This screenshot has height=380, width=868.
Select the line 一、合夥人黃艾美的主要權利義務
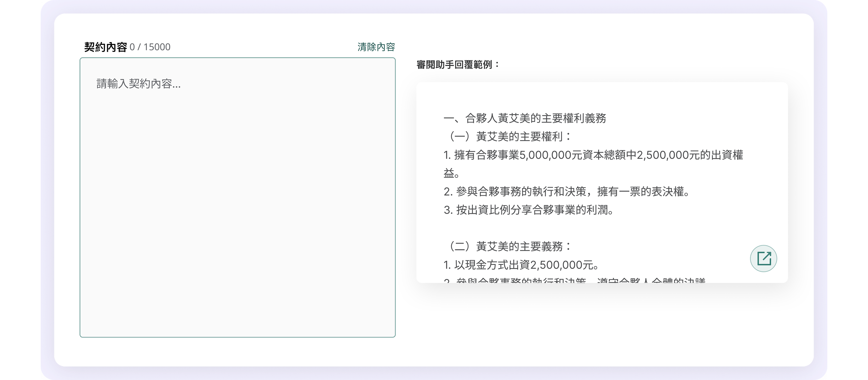pyautogui.click(x=525, y=118)
